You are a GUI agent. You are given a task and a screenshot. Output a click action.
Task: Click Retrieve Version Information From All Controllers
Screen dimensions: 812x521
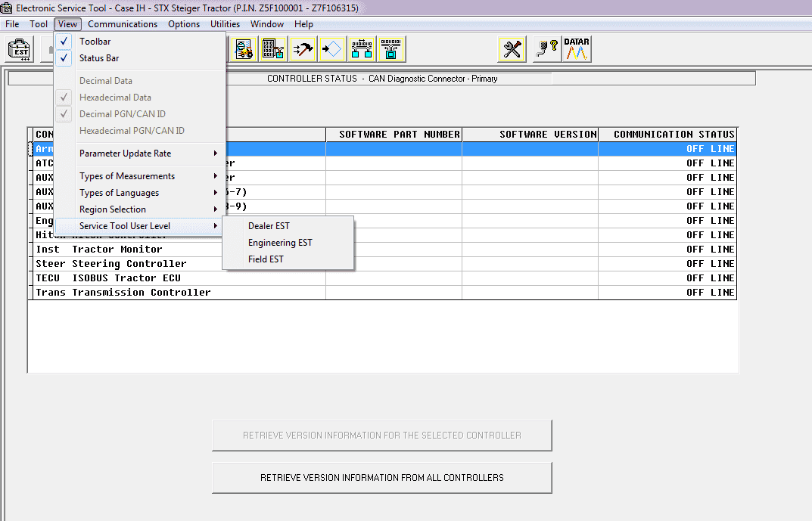(x=382, y=478)
